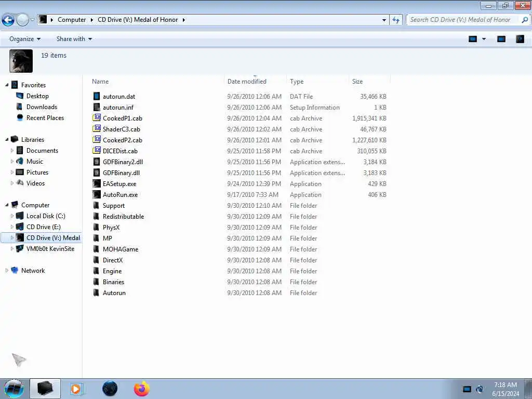Open the recent pages dropdown arrow

[x=32, y=20]
